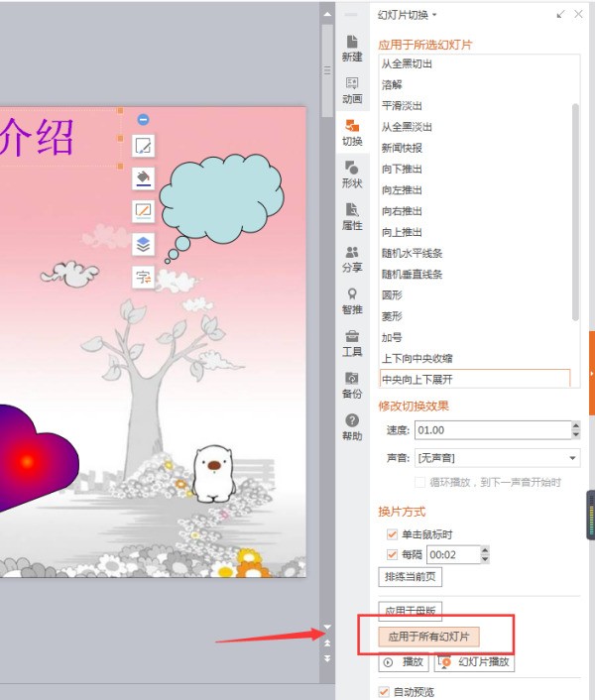Select 向左推出 transition
The width and height of the screenshot is (595, 700).
click(475, 189)
